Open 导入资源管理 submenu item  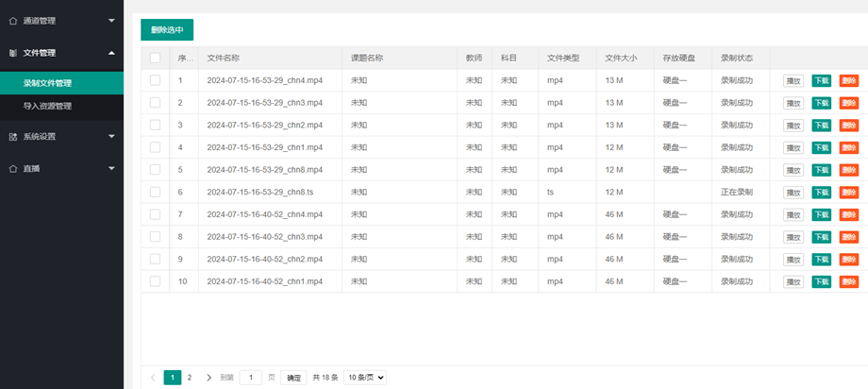pos(47,107)
